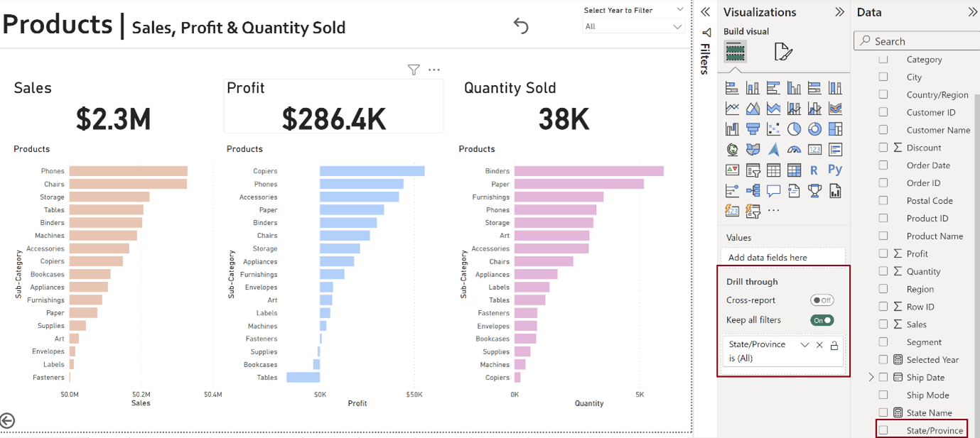980x438 pixels.
Task: Expand the Ship Date field hierarchy
Action: 871,378
